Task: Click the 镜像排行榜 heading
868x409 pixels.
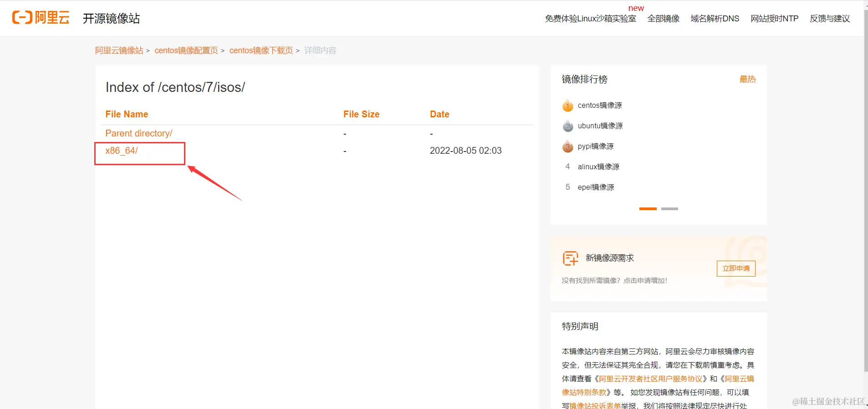Action: pyautogui.click(x=584, y=79)
